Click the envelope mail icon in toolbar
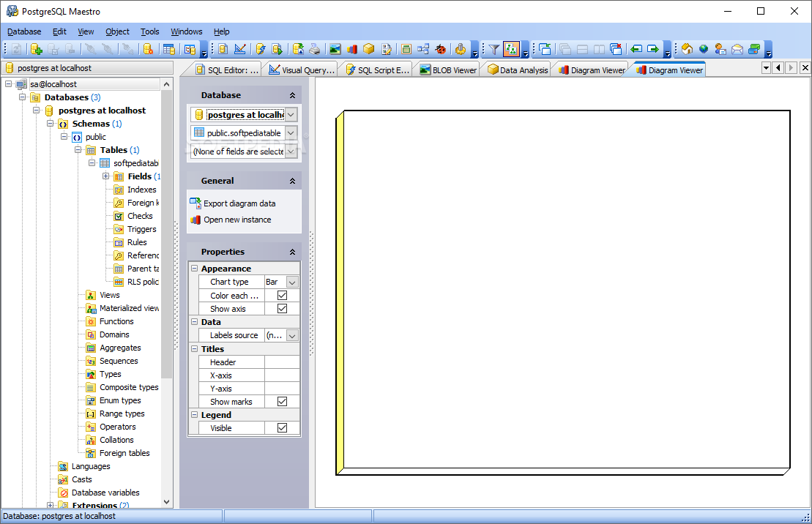The height and width of the screenshot is (524, 812). pos(737,49)
